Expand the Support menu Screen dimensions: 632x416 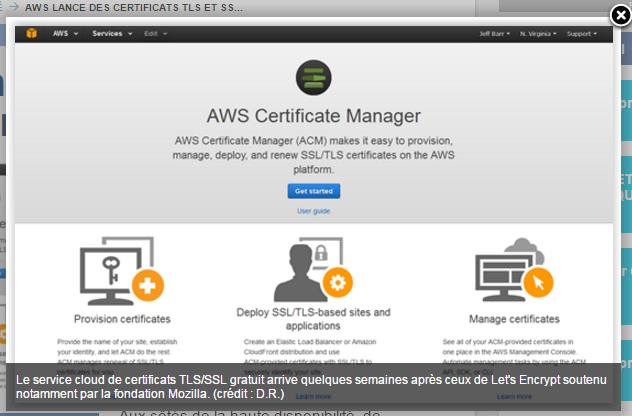(x=582, y=34)
